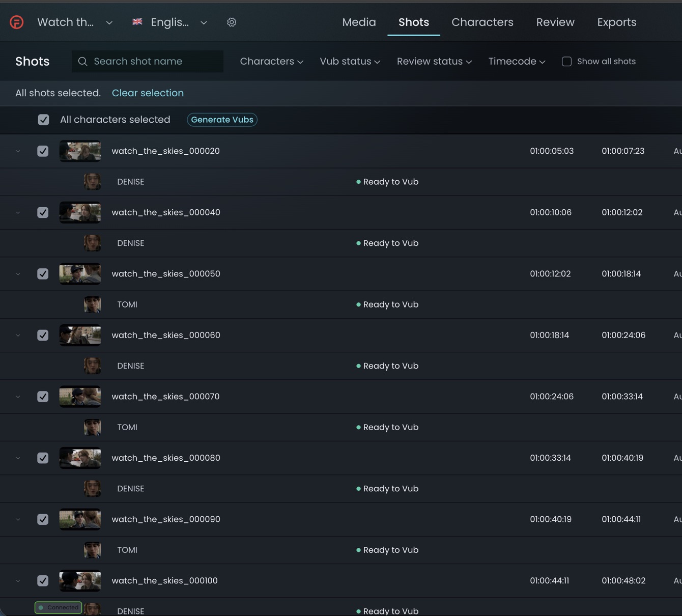Uncheck shot watch_the_skies_000050
This screenshot has width=682, height=616.
click(43, 274)
